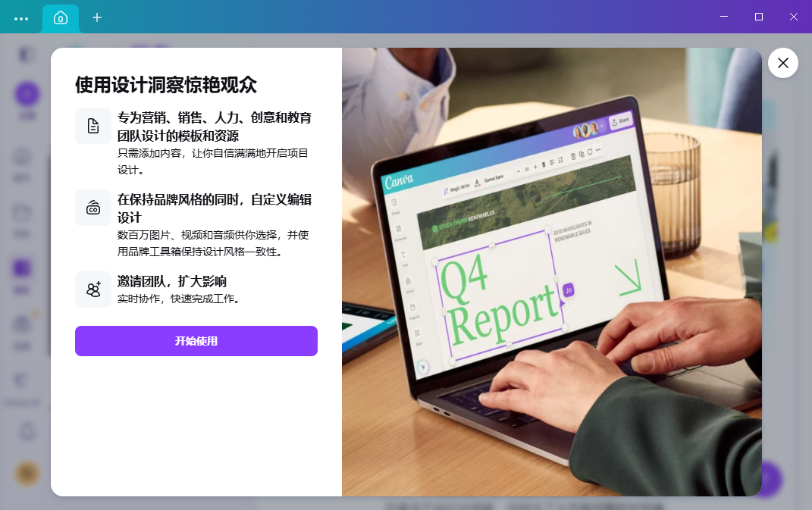Maximize the Canva window
Viewport: 812px width, 510px height.
(759, 17)
